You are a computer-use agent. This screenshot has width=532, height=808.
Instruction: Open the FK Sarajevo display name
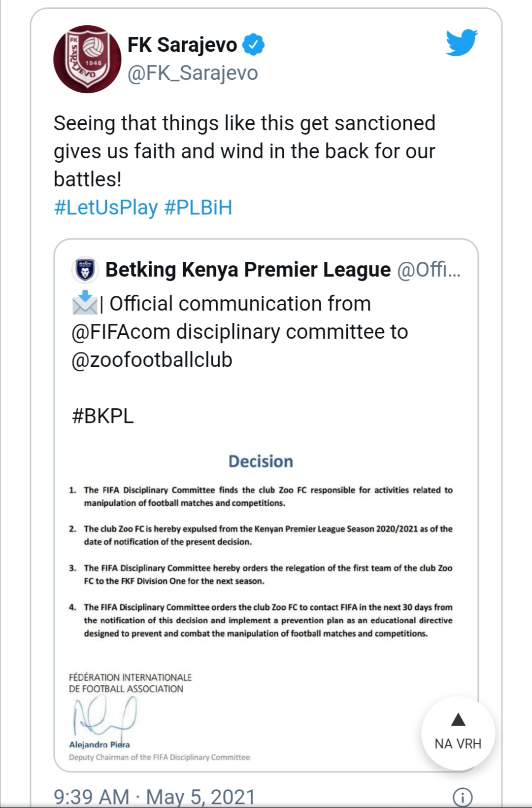click(x=182, y=45)
